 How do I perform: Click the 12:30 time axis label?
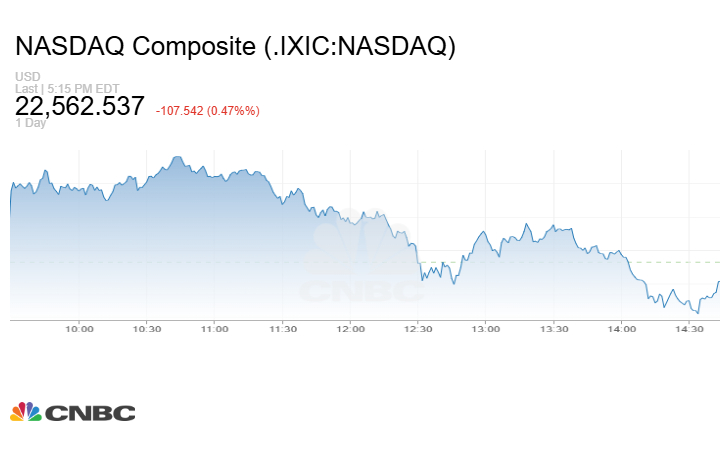point(418,328)
